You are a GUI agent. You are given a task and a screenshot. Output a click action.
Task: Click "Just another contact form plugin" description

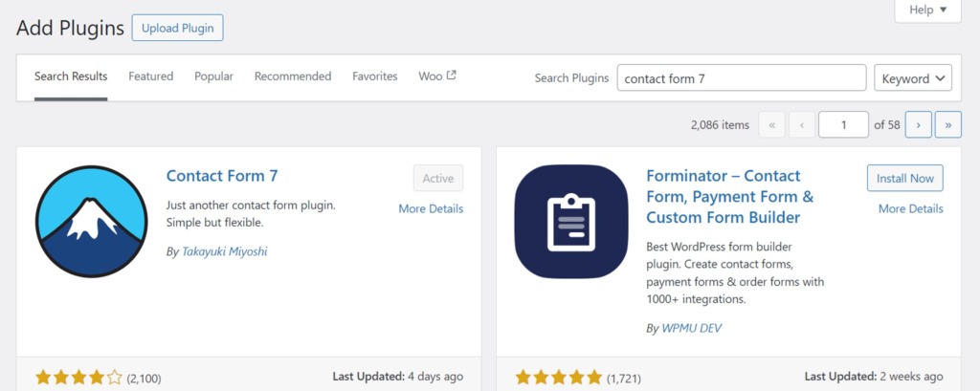252,214
